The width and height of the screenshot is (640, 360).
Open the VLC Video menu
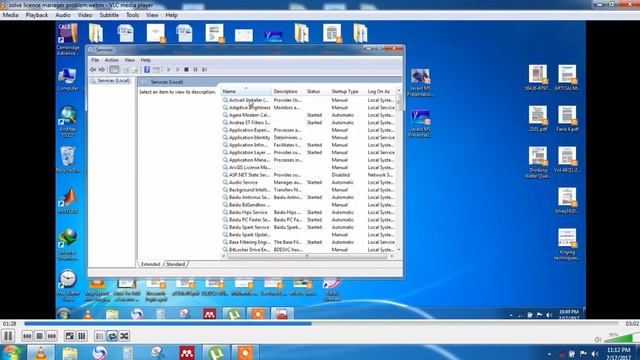point(85,15)
